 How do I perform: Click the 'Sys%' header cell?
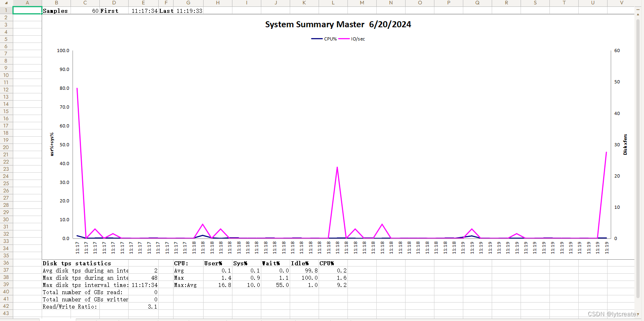(246, 263)
